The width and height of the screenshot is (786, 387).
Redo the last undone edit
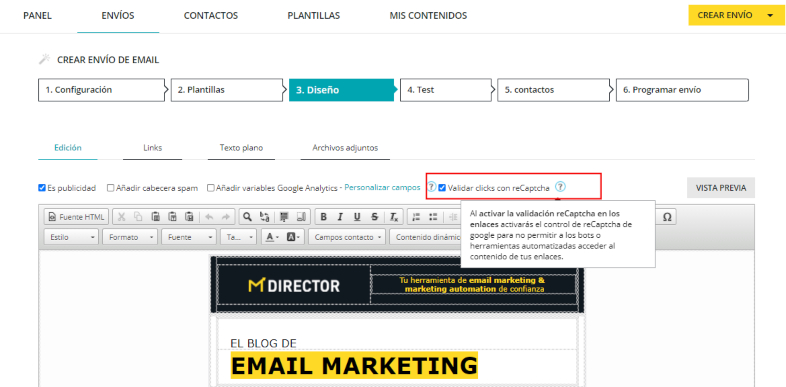point(225,217)
